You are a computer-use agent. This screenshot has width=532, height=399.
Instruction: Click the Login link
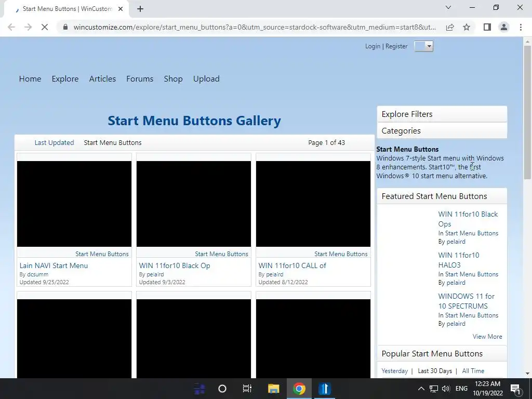pyautogui.click(x=373, y=46)
